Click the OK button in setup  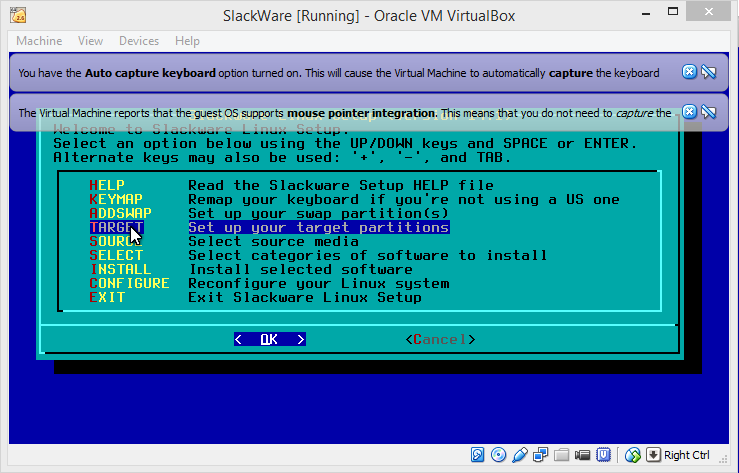click(270, 339)
